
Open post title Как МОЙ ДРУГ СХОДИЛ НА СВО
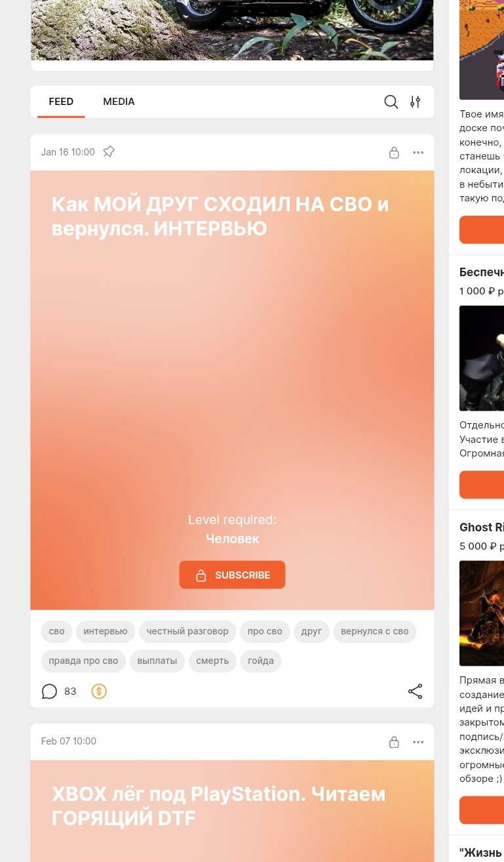pos(220,216)
